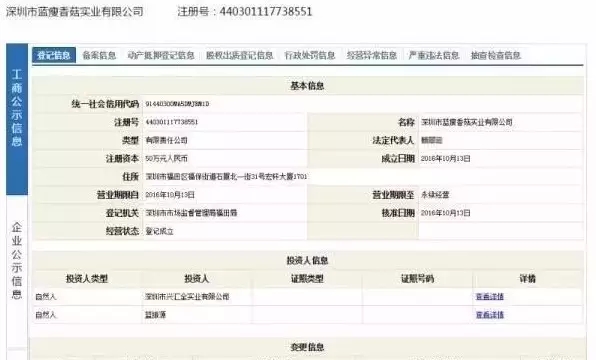The height and width of the screenshot is (360, 596).
Task: Click the 核准日期 date value
Action: point(445,213)
